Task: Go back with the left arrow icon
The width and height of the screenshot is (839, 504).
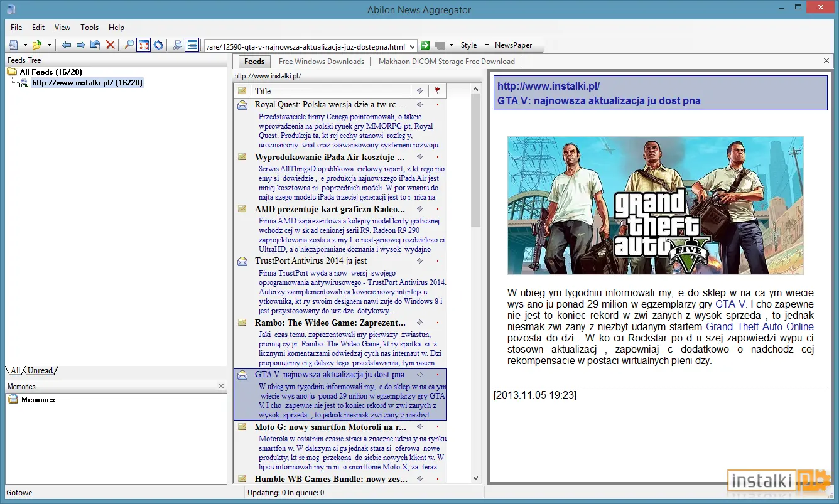Action: (x=67, y=45)
